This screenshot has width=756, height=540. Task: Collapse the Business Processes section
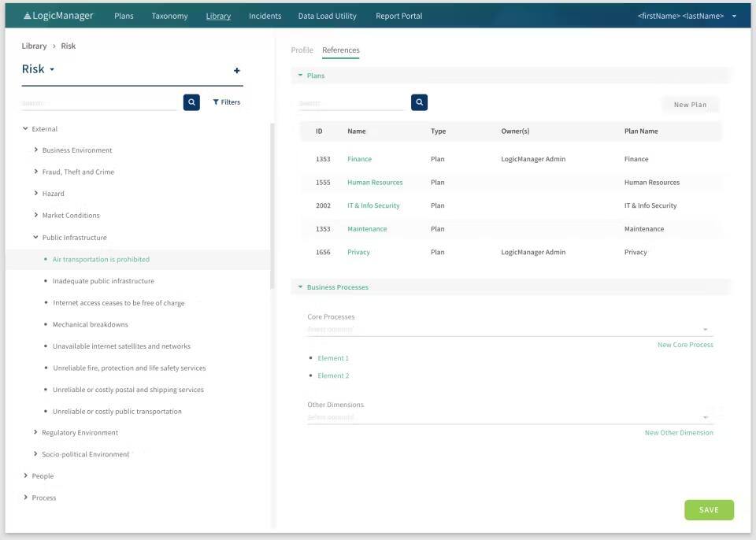[300, 287]
